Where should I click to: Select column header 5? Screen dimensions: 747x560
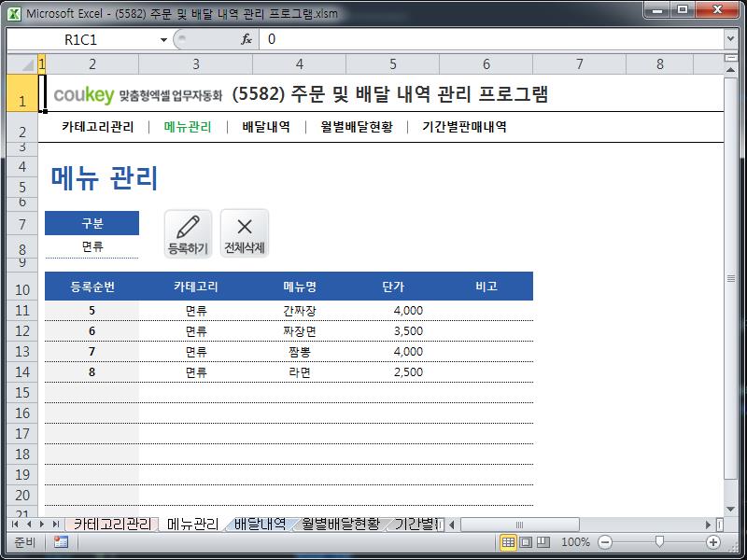(x=392, y=63)
